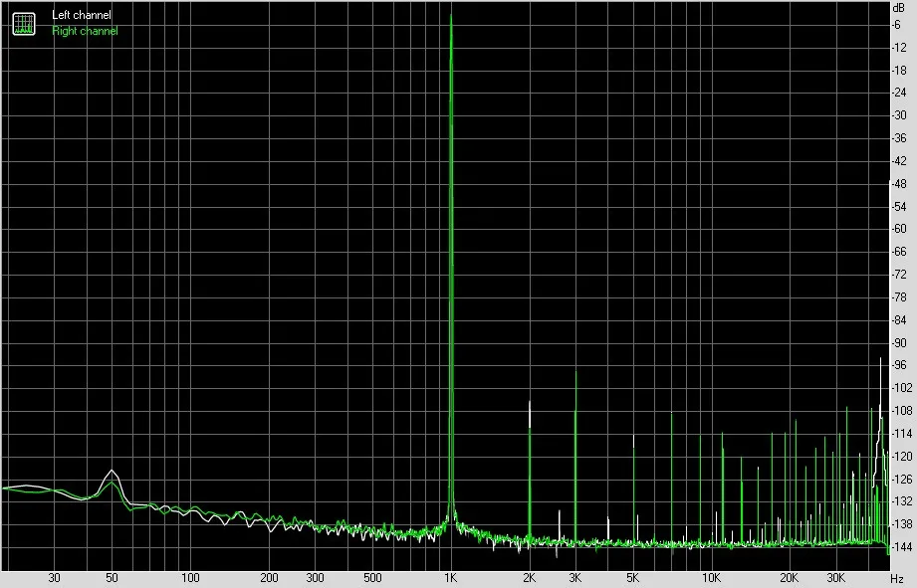Click the 300 frequency axis label
This screenshot has height=588, width=917.
click(x=315, y=578)
